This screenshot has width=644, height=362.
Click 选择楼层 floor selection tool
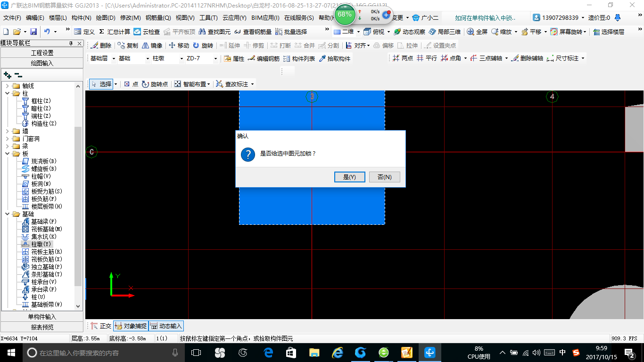click(609, 32)
